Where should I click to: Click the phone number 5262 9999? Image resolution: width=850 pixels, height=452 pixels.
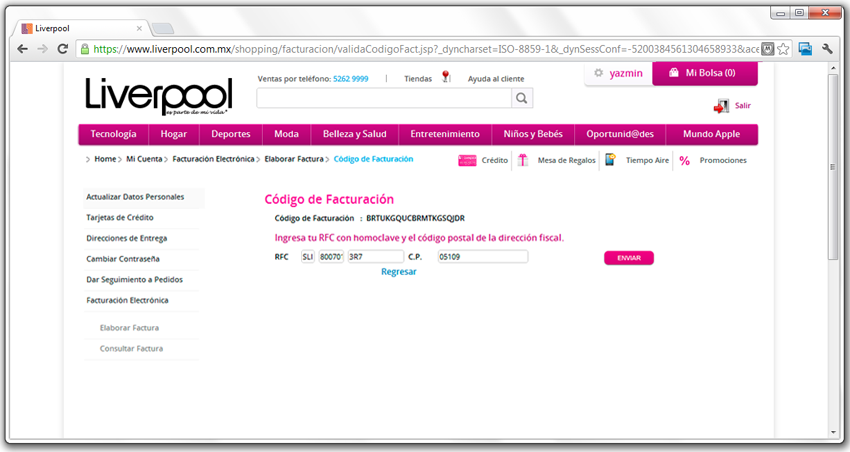coord(351,79)
